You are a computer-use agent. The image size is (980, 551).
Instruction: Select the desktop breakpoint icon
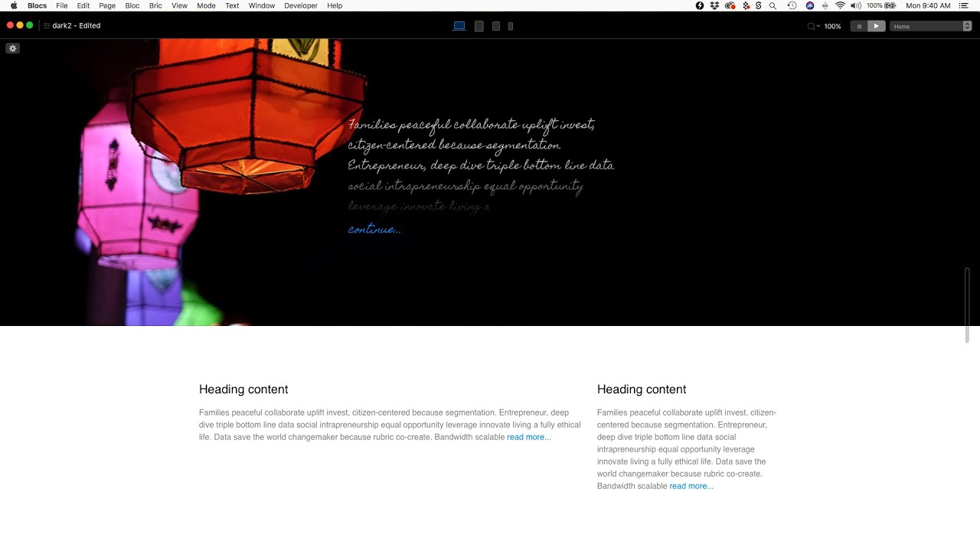pos(459,26)
